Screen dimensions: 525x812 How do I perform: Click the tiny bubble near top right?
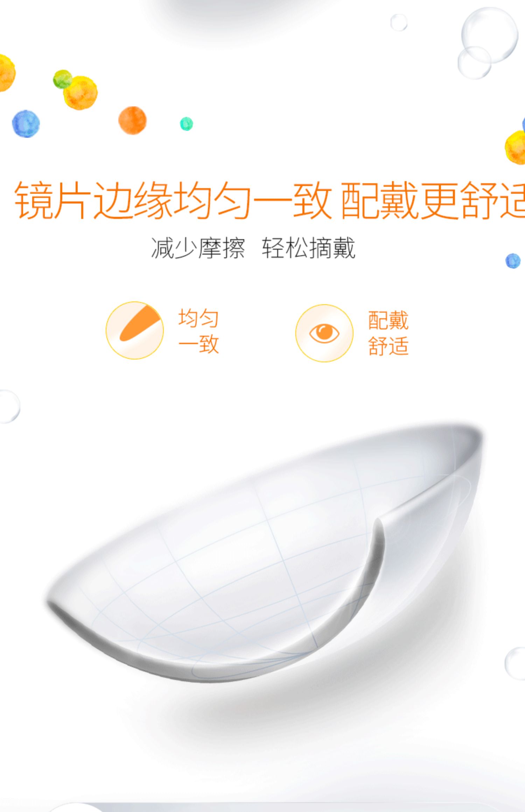tap(399, 22)
